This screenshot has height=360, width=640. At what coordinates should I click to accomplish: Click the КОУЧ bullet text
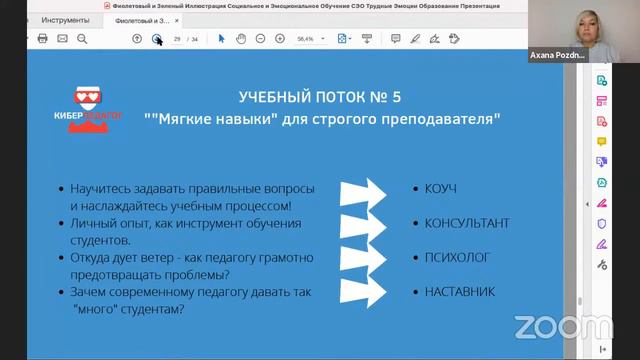coord(440,189)
